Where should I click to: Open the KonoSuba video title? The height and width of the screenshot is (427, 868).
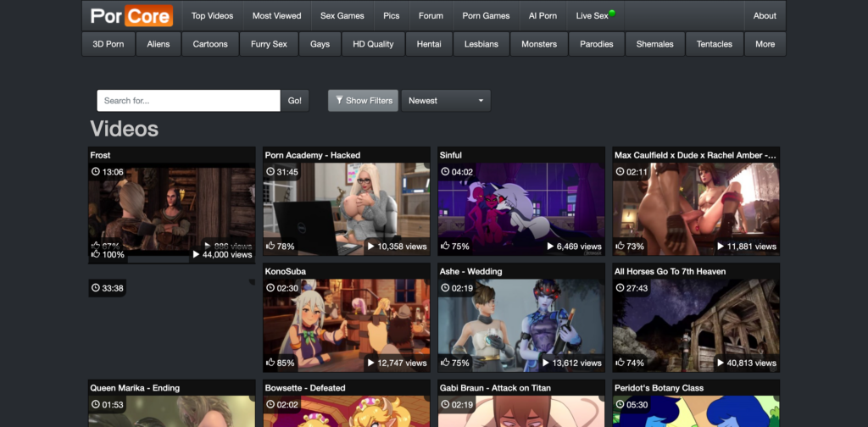[285, 272]
